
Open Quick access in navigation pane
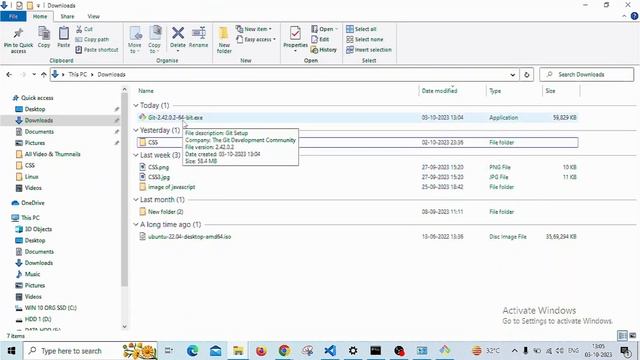pos(33,98)
